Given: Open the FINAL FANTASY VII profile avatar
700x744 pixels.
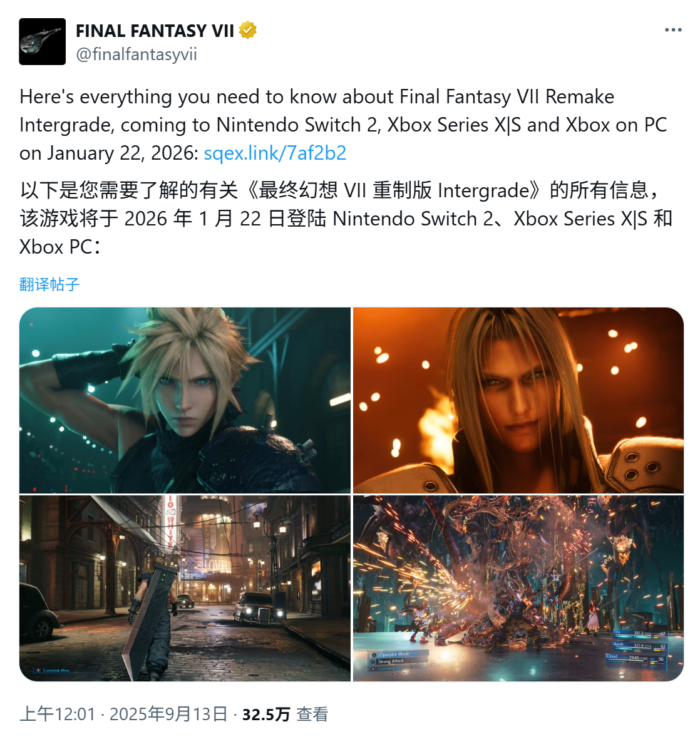Looking at the screenshot, I should (42, 41).
